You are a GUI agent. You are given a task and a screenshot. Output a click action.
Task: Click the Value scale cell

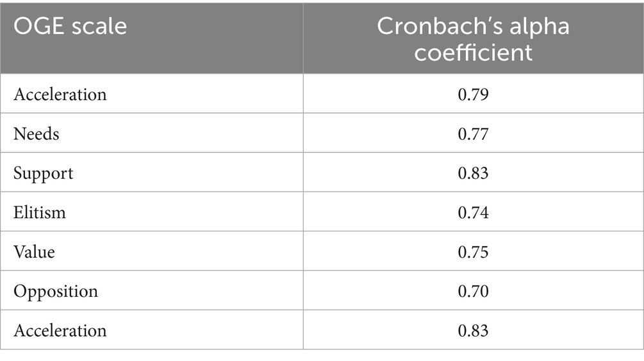pyautogui.click(x=34, y=252)
